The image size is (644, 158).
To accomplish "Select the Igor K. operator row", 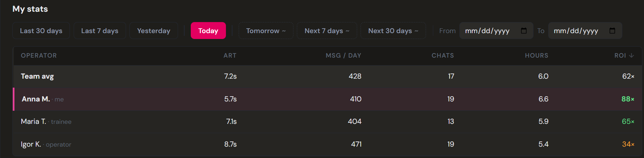I will [327, 144].
